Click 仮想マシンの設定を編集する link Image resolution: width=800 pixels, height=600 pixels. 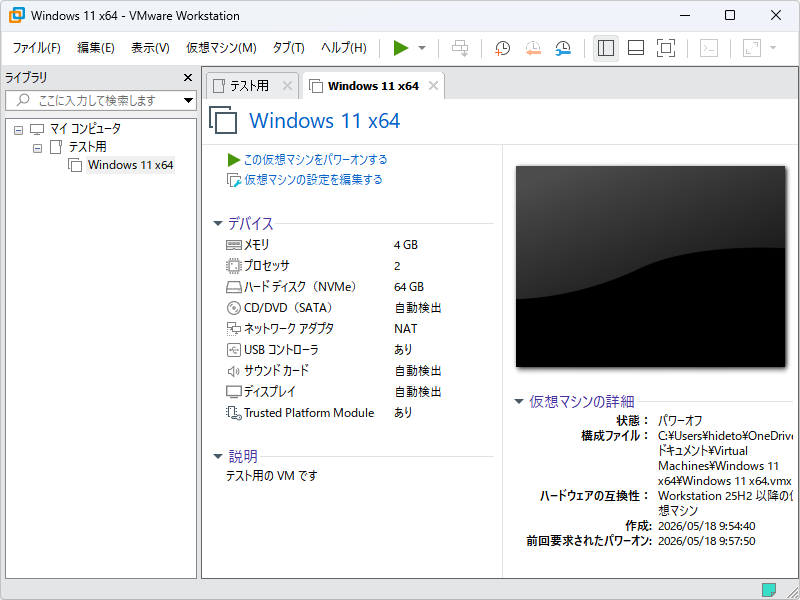coord(313,180)
